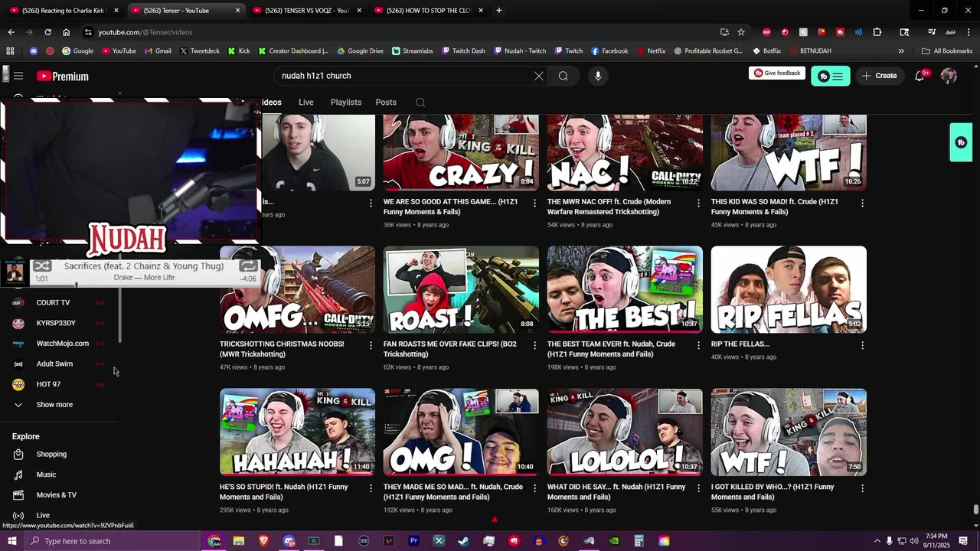Switch to the Posts channel tab
Screen dimensions: 980x551
[x=386, y=103]
